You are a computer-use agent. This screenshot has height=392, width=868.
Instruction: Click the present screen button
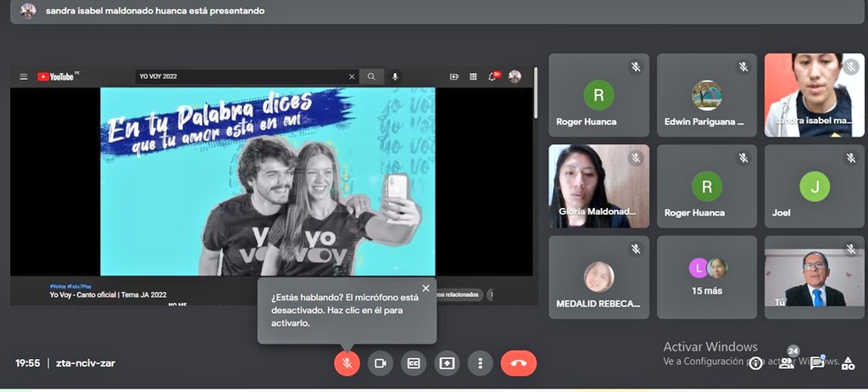pyautogui.click(x=447, y=363)
